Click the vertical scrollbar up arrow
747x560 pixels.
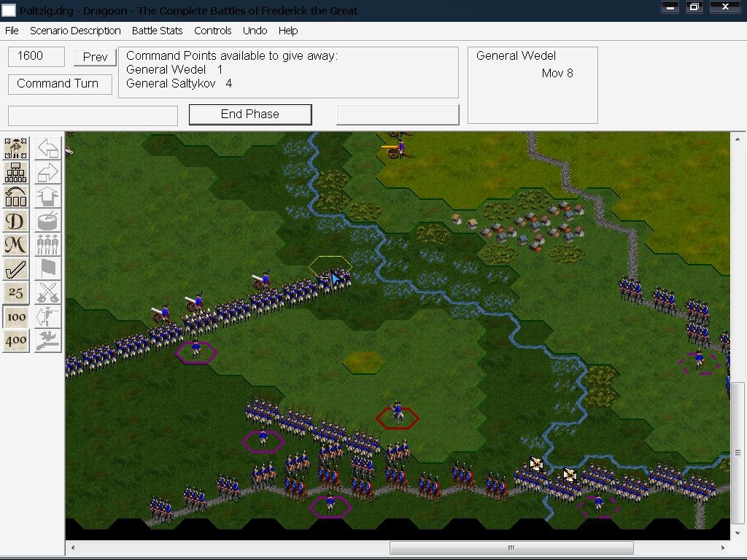pos(737,139)
